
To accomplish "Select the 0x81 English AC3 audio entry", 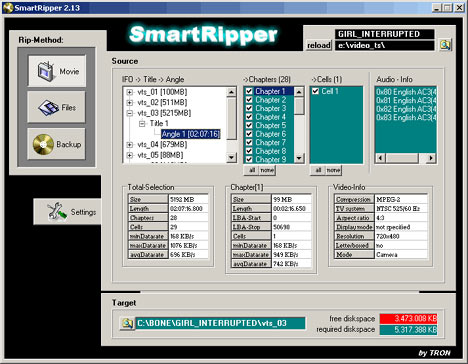I will [406, 100].
